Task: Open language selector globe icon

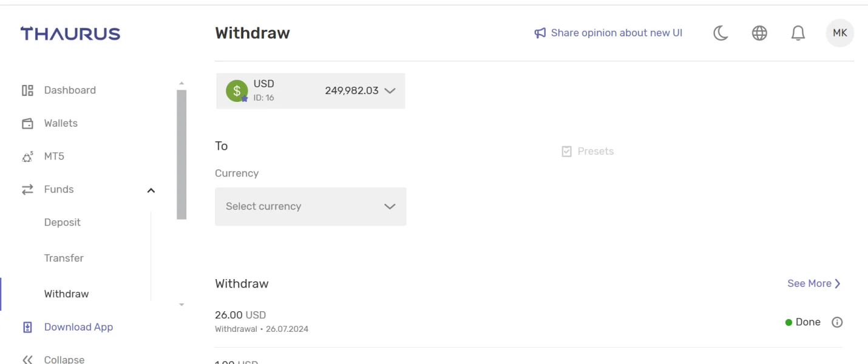Action: (x=759, y=33)
